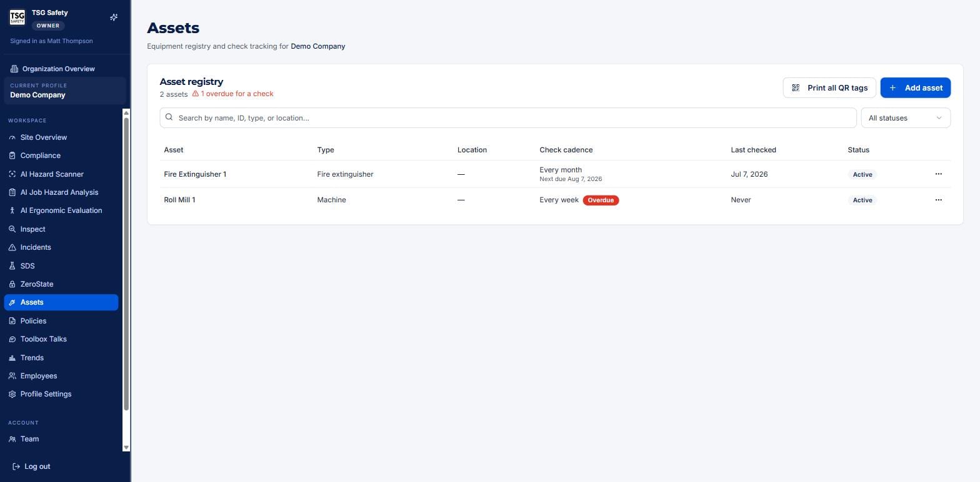
Task: Click the Organization Overview building icon
Action: pos(14,69)
